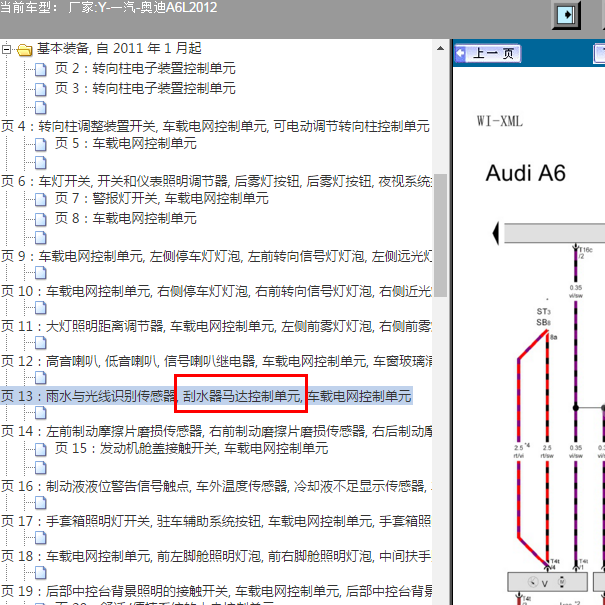Click document icon above 页 14
Screen dimensions: 605x605
41,413
